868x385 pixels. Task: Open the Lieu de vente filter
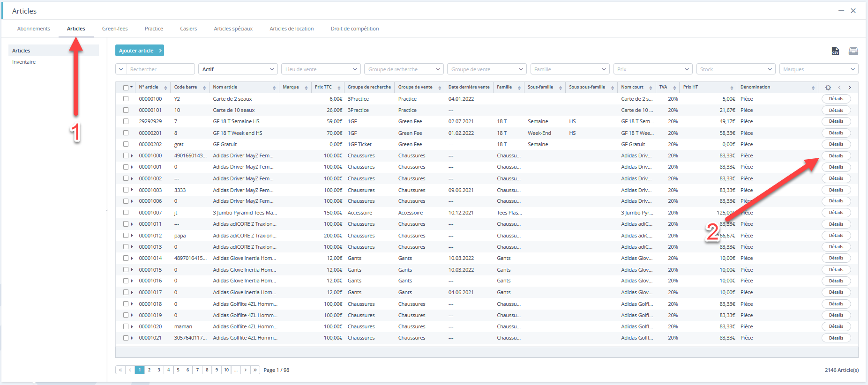pos(321,69)
